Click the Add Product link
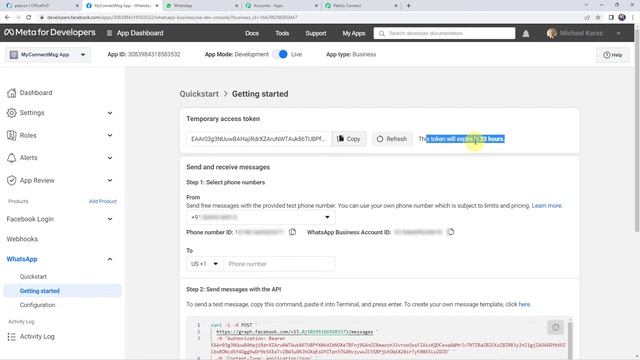Viewport: 640px width, 360px height. click(x=103, y=201)
